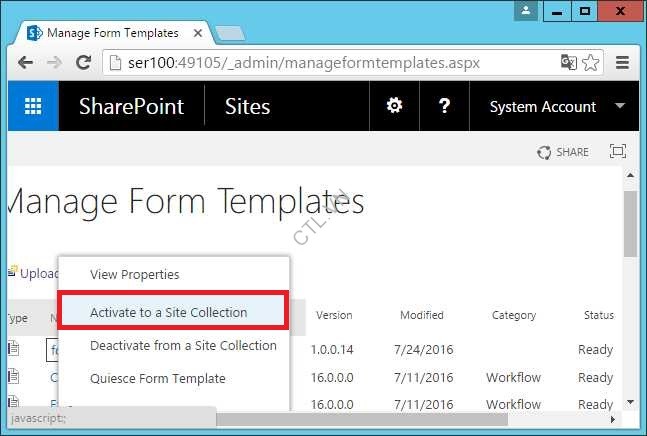The height and width of the screenshot is (436, 647).
Task: Choose View Properties from context menu
Action: 135,274
